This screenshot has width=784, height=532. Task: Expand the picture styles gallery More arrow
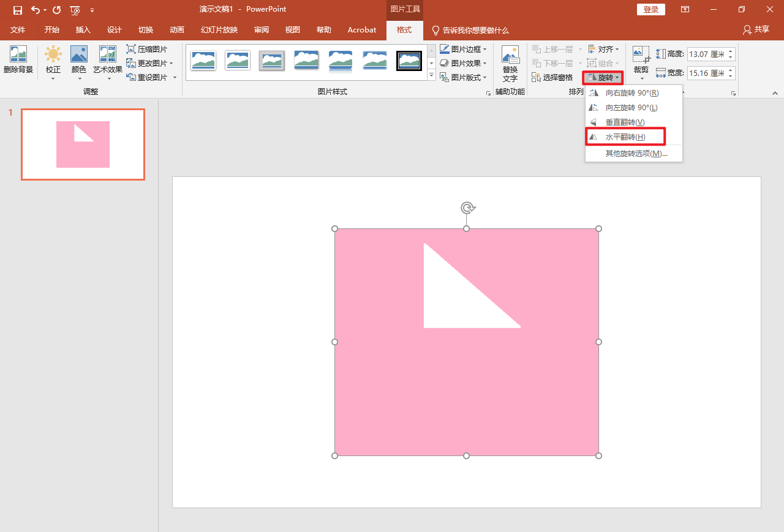point(431,76)
